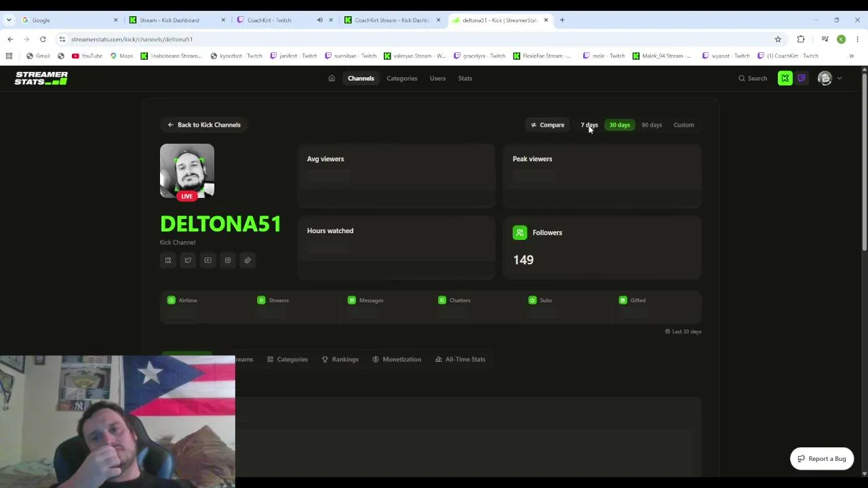Switch to the All-Time Stats tab
Viewport: 868px width, 488px height.
460,359
